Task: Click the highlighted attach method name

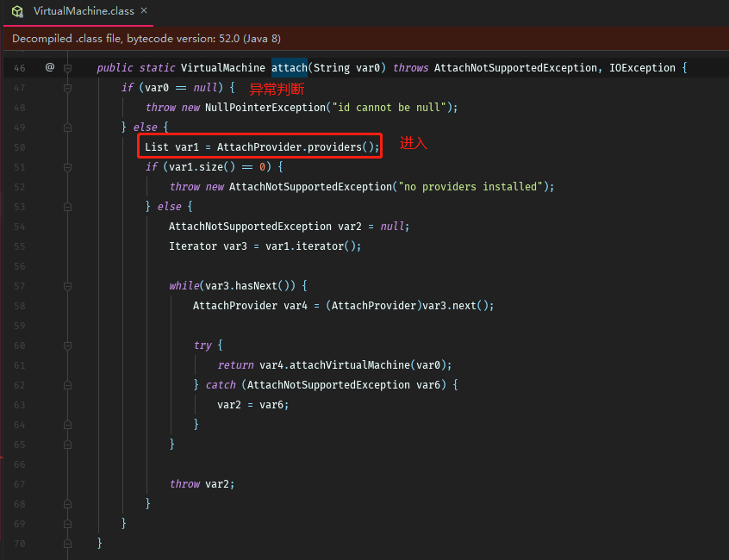Action: pyautogui.click(x=290, y=67)
